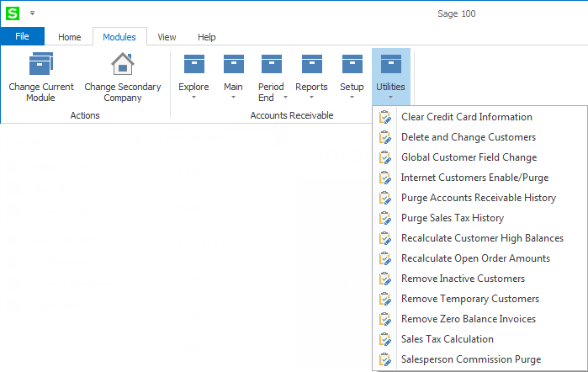
Task: Click the icon beside Salesperson Commission Purge
Action: (385, 359)
